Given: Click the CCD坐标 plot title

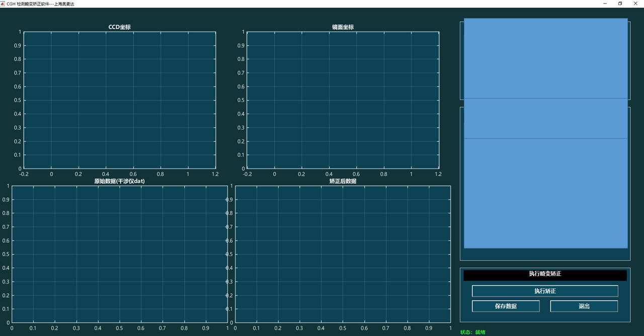Looking at the screenshot, I should tap(120, 27).
